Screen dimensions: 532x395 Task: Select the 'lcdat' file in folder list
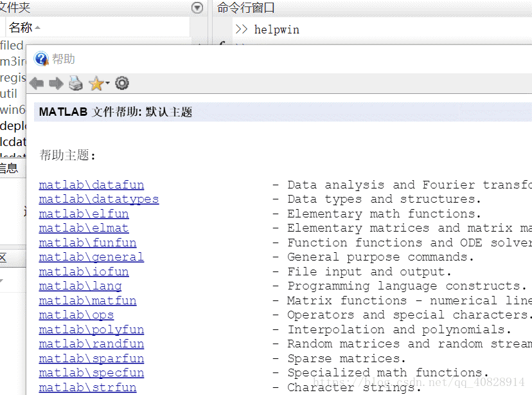click(x=13, y=142)
